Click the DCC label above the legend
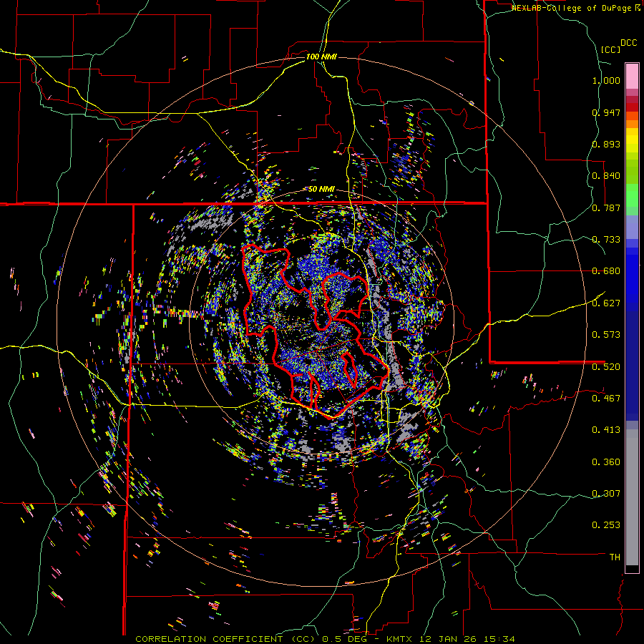This screenshot has width=644, height=644. point(628,43)
